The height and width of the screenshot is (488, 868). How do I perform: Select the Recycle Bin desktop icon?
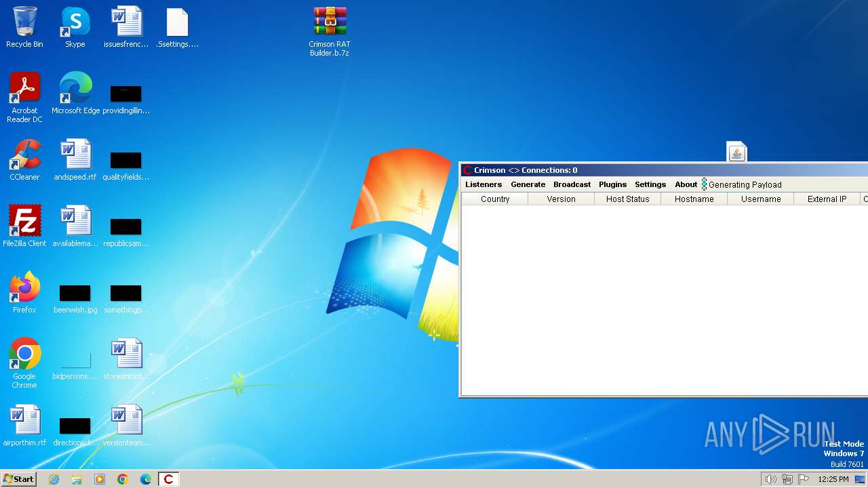[24, 28]
